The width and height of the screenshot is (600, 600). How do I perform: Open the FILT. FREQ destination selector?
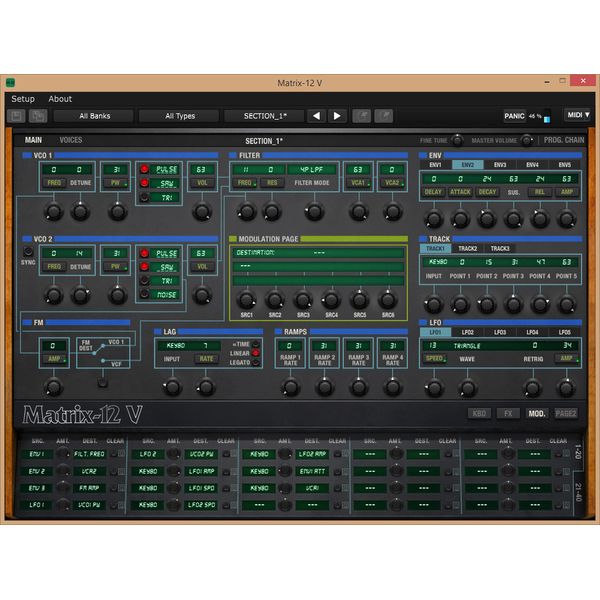(89, 454)
